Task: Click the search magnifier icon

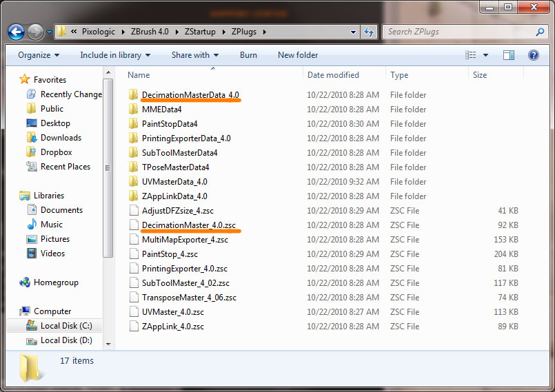Action: coord(540,32)
